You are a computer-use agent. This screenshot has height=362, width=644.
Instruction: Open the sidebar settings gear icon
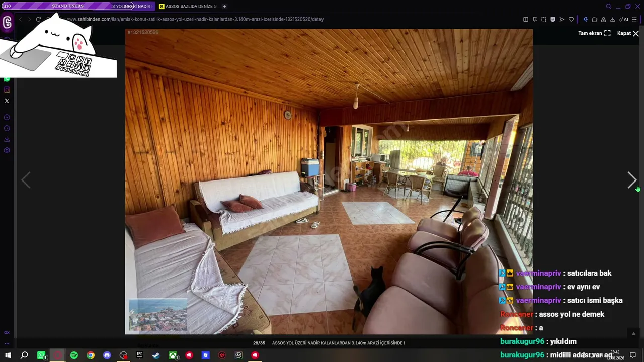point(7,150)
